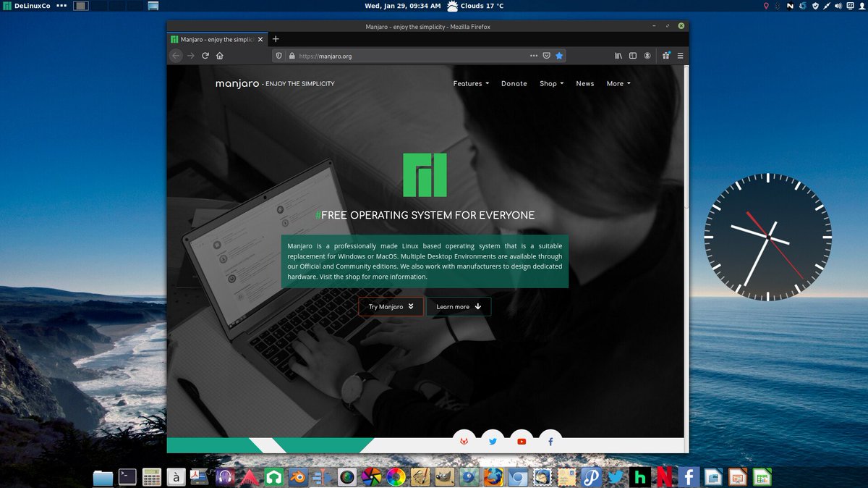Reload the manjaro.org page

(205, 56)
